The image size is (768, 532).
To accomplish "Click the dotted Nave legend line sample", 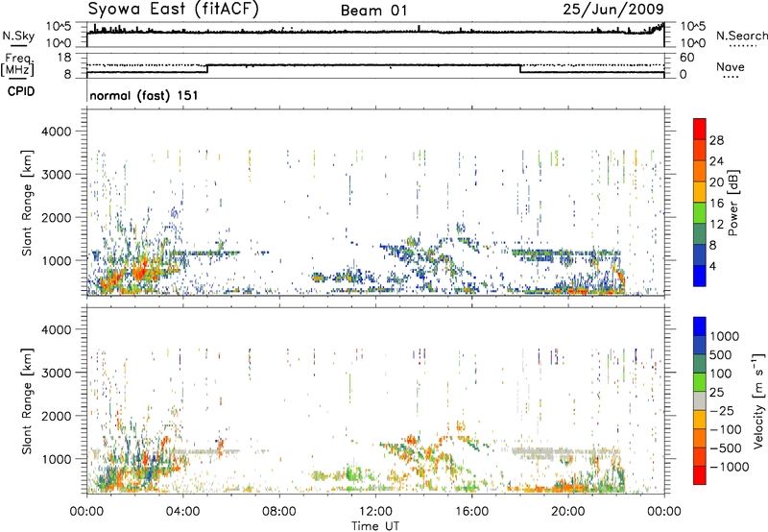I will (x=731, y=78).
